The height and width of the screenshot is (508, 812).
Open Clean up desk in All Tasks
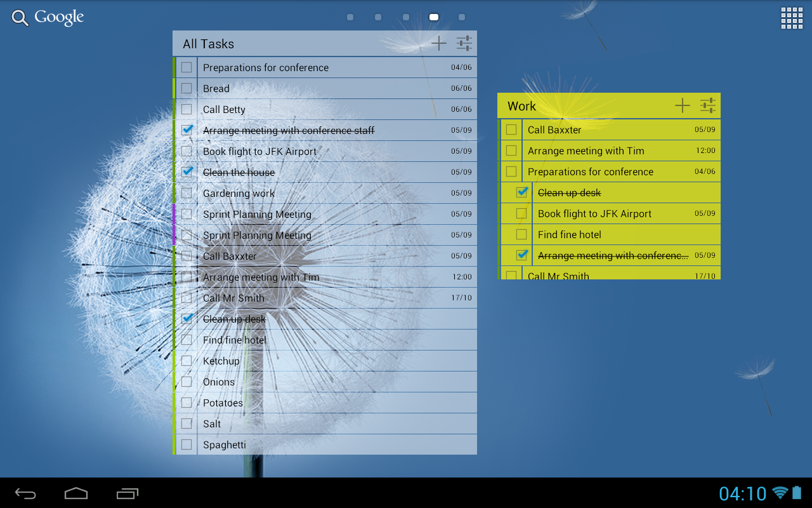[x=234, y=319]
